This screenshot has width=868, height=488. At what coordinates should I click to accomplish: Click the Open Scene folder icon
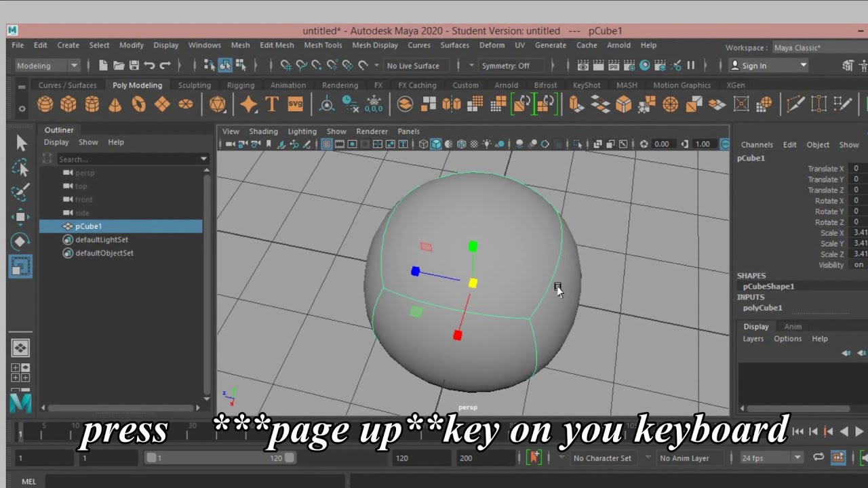point(119,66)
